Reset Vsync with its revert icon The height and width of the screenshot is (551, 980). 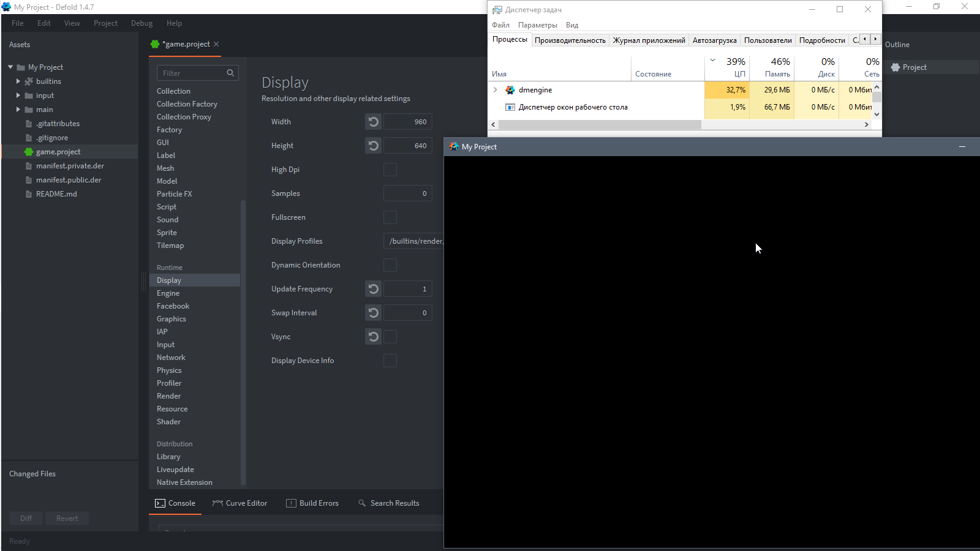[x=373, y=337]
